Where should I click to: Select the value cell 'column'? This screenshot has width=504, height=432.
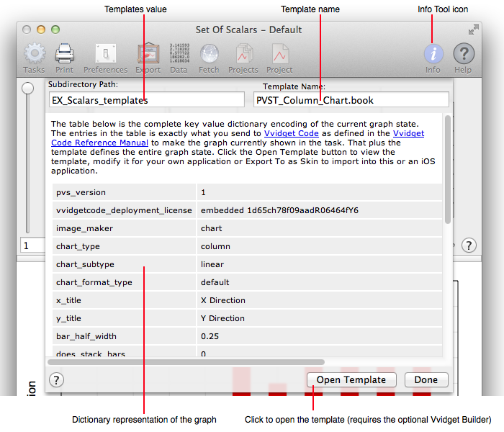point(320,246)
